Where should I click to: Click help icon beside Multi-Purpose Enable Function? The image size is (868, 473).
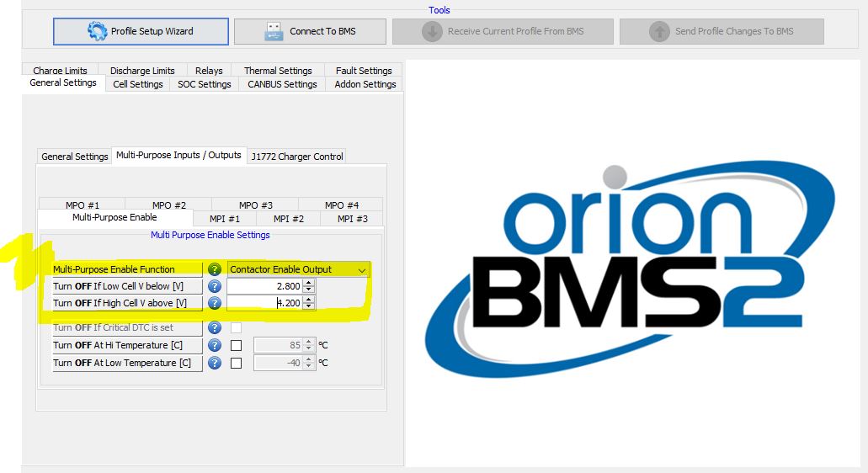[215, 269]
